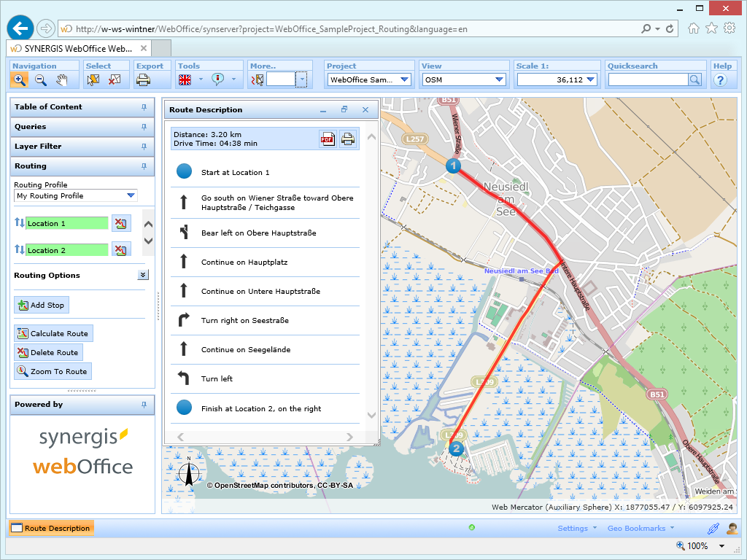Clear the current selection

click(x=114, y=79)
